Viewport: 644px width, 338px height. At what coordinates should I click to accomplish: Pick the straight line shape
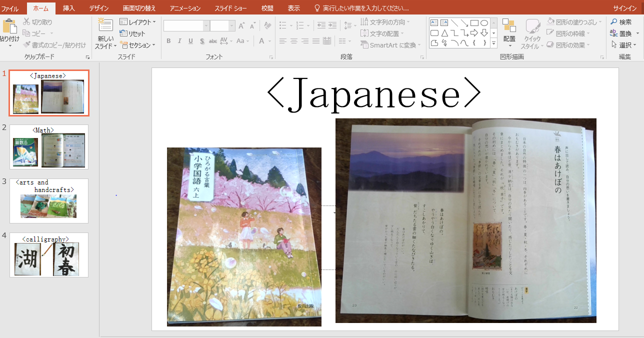coord(454,22)
